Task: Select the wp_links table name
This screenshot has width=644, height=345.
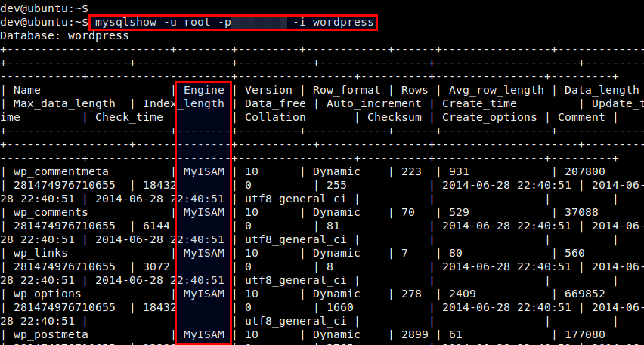Action: [41, 253]
